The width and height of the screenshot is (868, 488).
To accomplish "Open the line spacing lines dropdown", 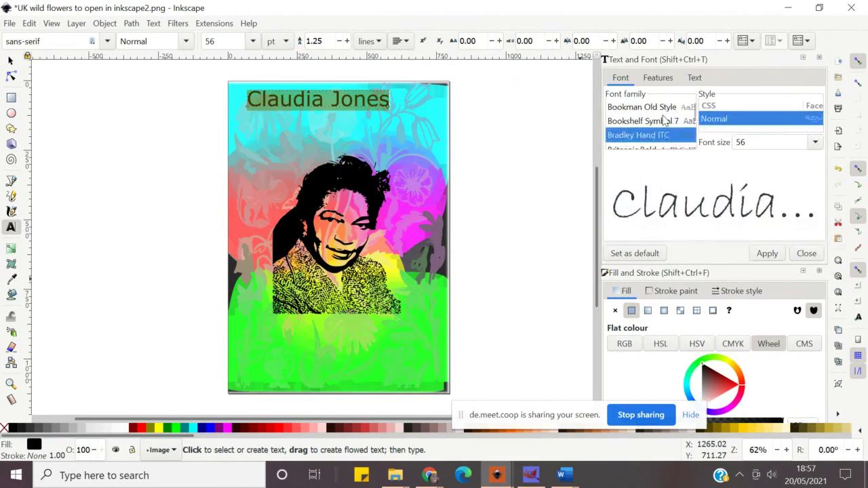I will (x=369, y=41).
